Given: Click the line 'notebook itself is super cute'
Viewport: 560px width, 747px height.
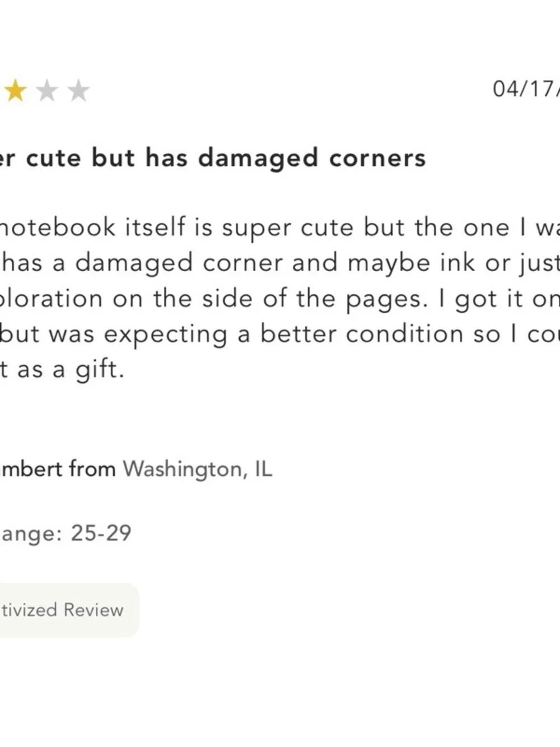Looking at the screenshot, I should coord(280,228).
